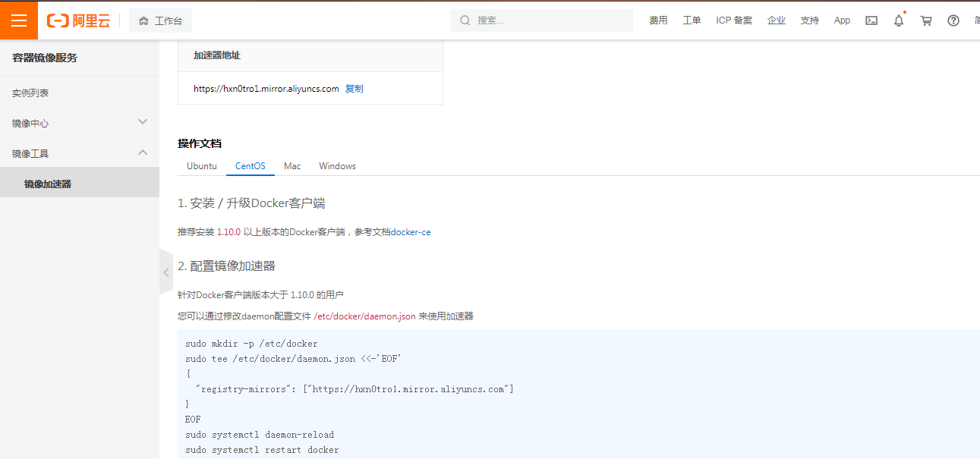Image resolution: width=980 pixels, height=459 pixels.
Task: Click the Alibaba Cloud logo
Action: [x=78, y=20]
